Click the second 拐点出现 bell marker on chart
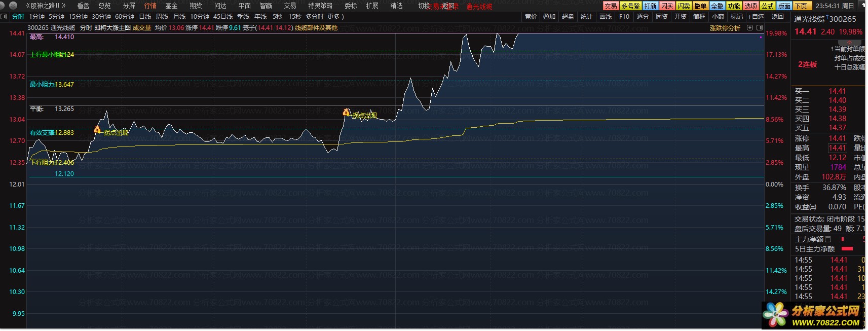The height and width of the screenshot is (331, 868). [347, 113]
